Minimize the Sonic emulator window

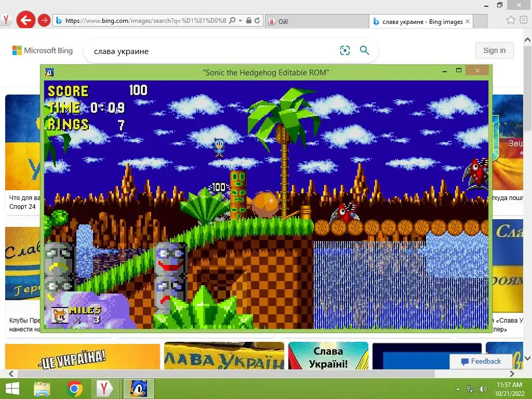pyautogui.click(x=445, y=71)
